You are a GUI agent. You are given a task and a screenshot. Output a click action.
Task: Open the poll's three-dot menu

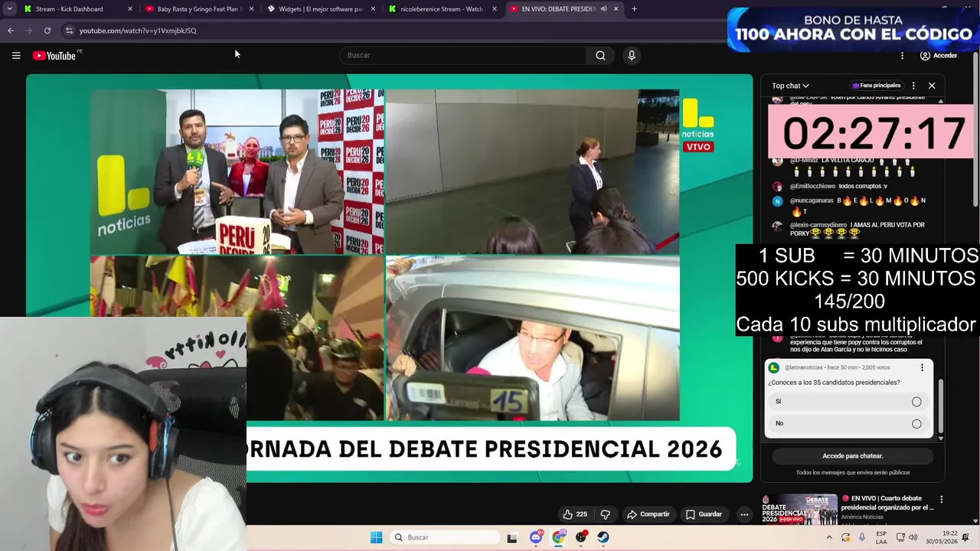click(x=922, y=368)
